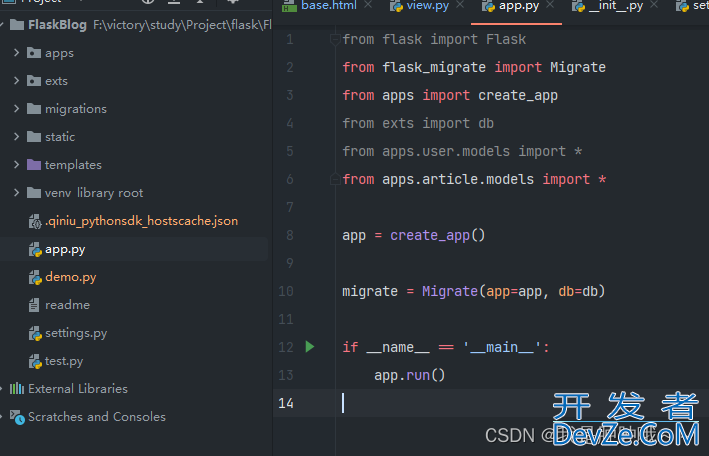
Task: Click the Python icon beside test.py
Action: 34,361
